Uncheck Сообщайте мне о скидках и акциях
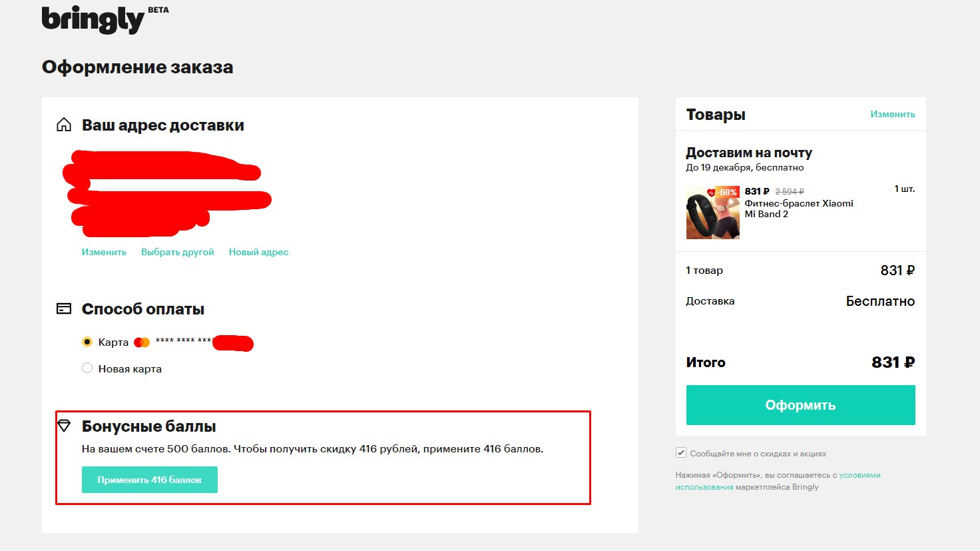This screenshot has width=980, height=551. (x=681, y=453)
